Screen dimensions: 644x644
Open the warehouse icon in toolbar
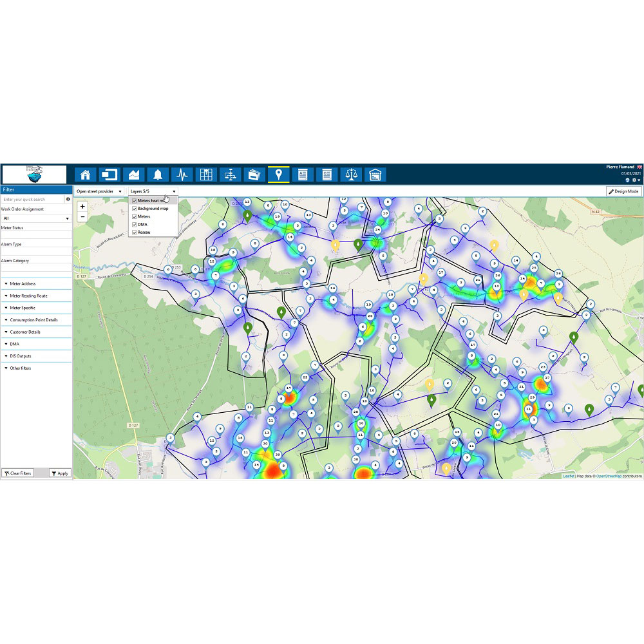[375, 175]
